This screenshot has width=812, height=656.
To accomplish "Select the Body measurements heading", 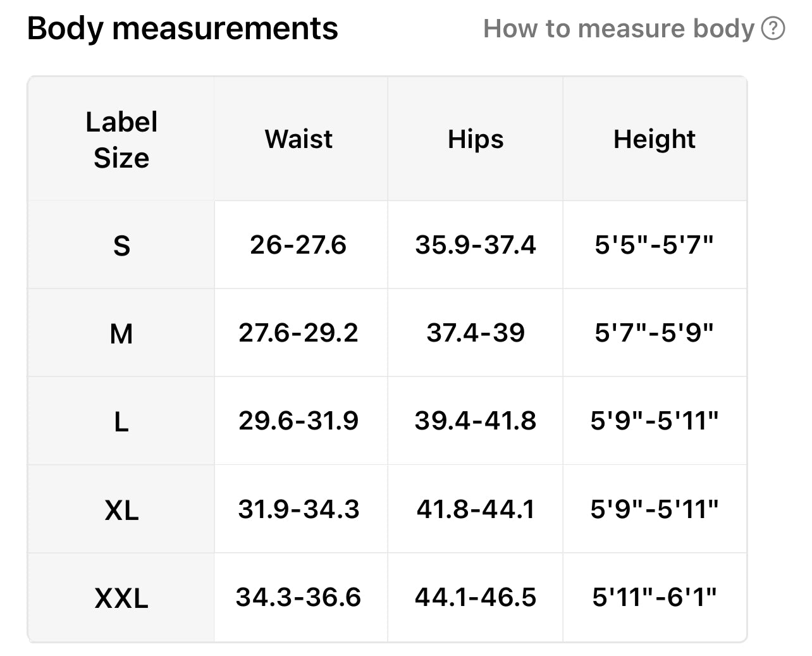I will click(183, 28).
